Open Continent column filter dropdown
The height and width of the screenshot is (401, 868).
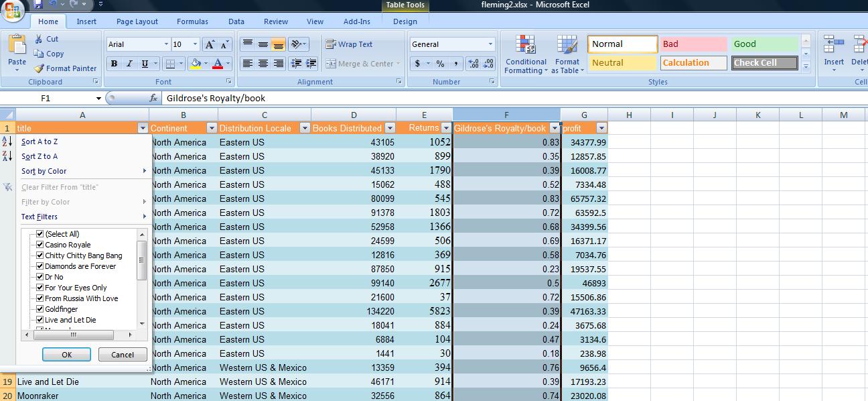pyautogui.click(x=212, y=128)
